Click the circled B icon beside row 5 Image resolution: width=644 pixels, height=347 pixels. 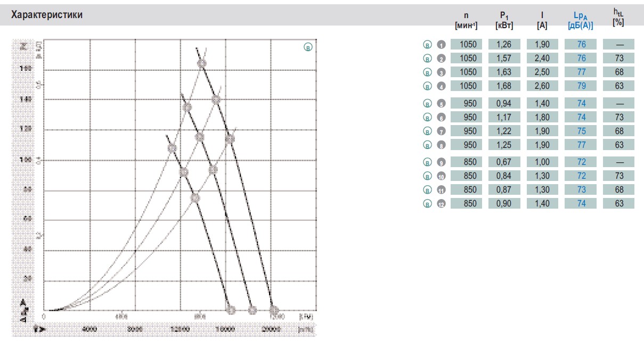pos(427,104)
